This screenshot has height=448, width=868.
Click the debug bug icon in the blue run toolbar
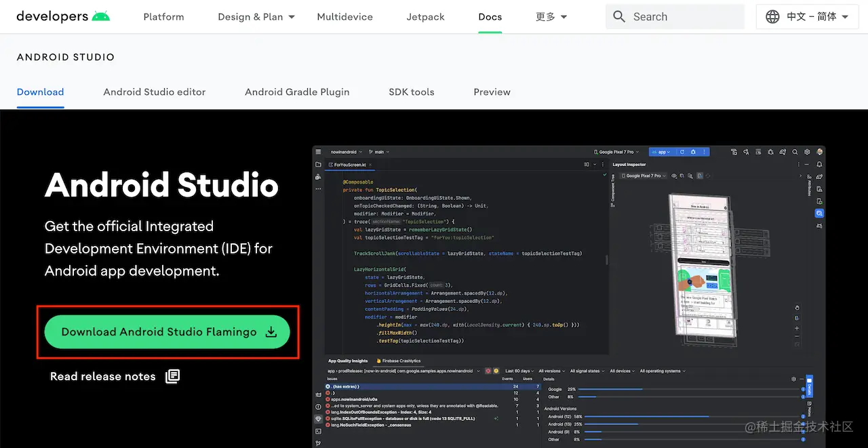694,152
